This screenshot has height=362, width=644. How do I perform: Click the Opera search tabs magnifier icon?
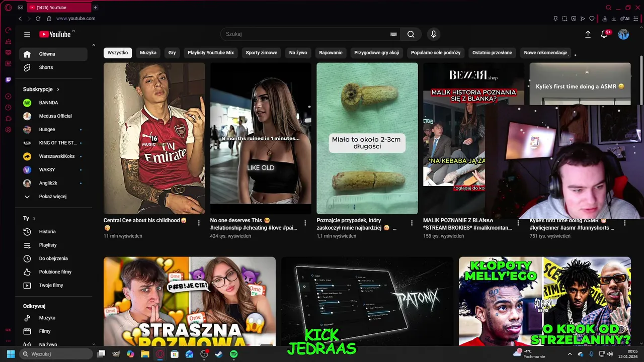pos(608,8)
